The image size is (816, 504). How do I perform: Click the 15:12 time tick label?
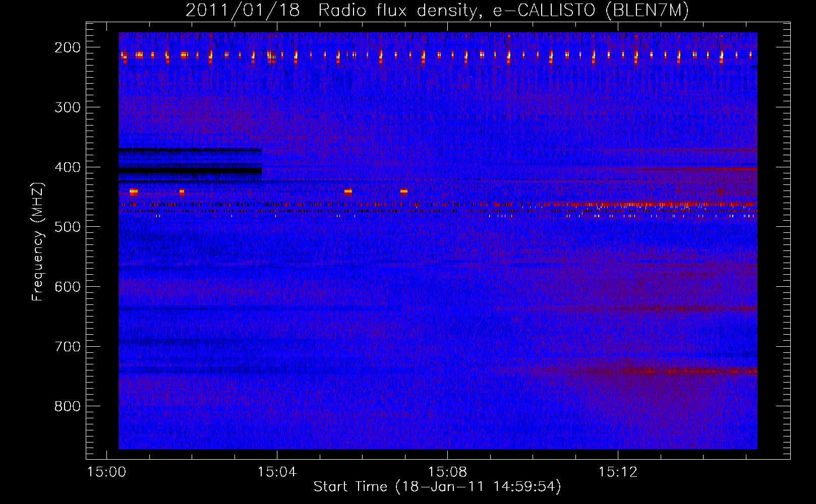[x=618, y=472]
